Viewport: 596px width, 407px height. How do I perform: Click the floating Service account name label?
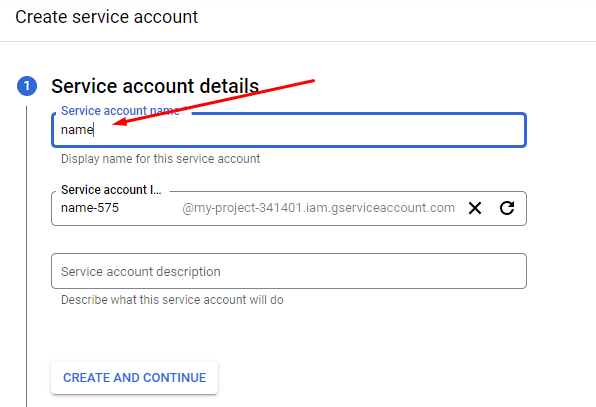(x=120, y=111)
